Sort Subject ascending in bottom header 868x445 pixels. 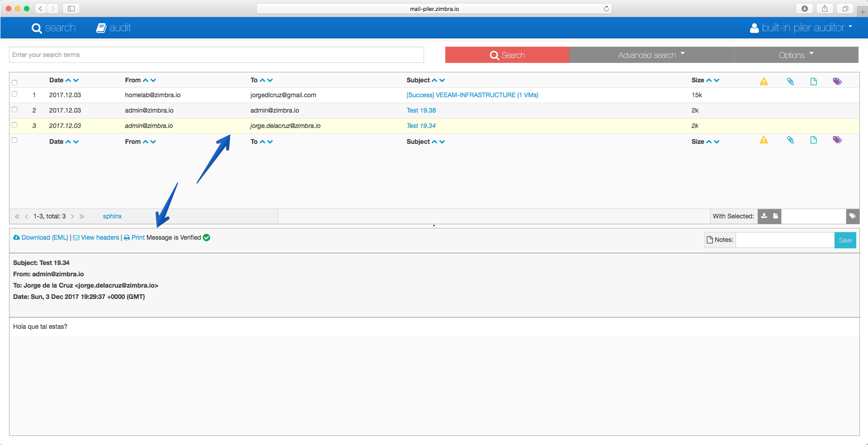coord(434,142)
